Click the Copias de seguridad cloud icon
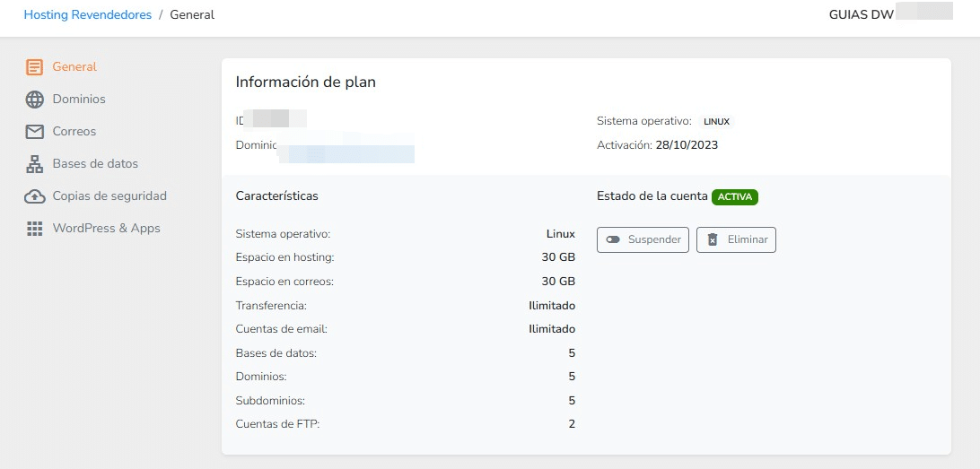Image resolution: width=980 pixels, height=469 pixels. (34, 196)
